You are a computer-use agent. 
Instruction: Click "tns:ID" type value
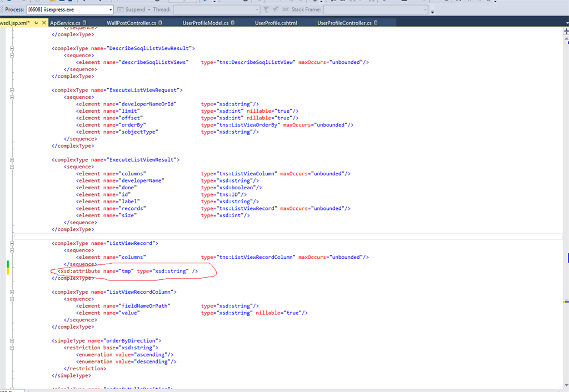(x=228, y=195)
